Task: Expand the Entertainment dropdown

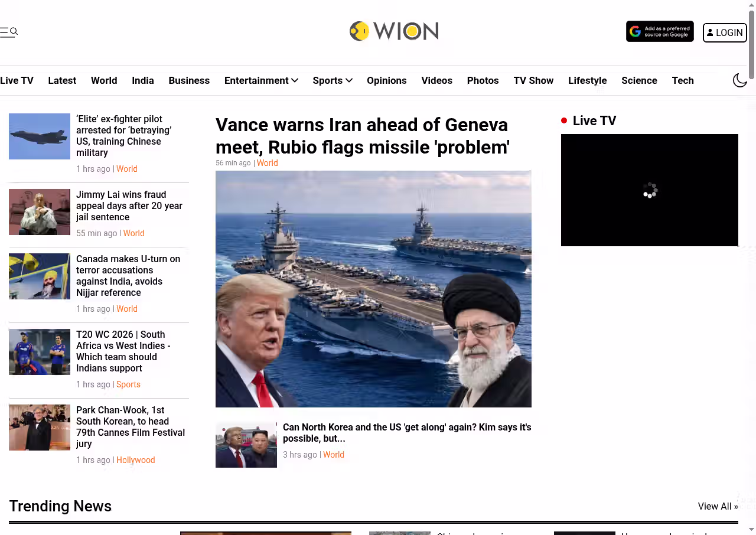Action: click(x=261, y=80)
